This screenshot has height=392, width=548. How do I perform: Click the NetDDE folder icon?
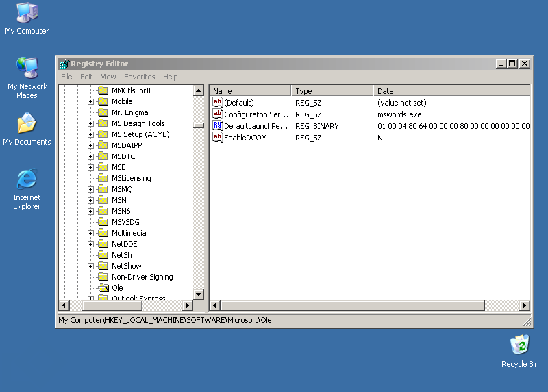(103, 244)
